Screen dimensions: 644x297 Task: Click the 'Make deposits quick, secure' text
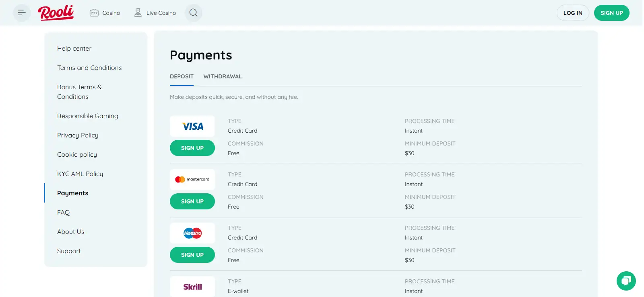coord(234,97)
